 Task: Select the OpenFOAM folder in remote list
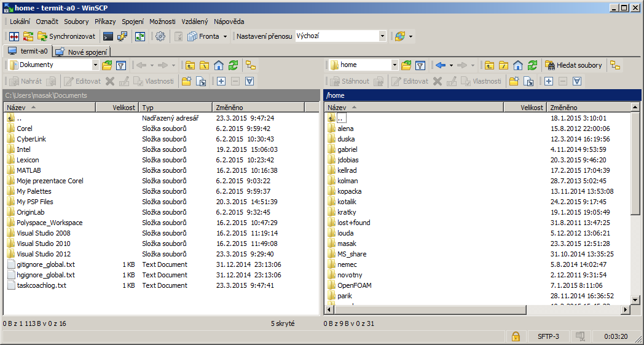354,285
